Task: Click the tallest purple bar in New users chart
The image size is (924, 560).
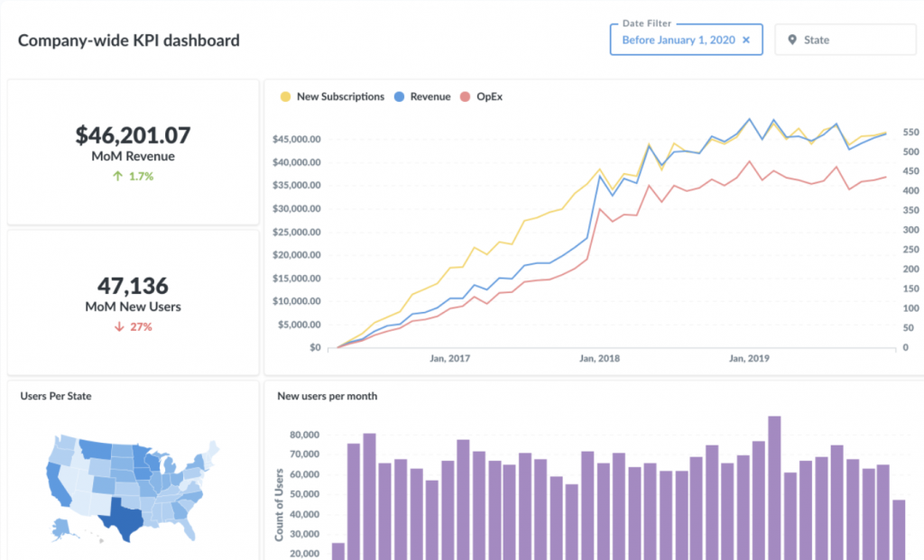Action: (774, 488)
